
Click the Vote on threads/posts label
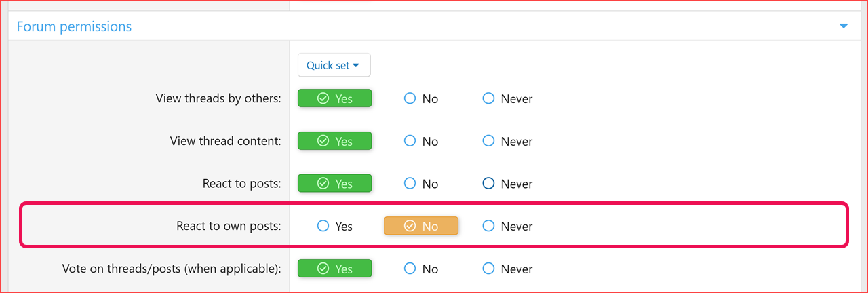coord(171,269)
